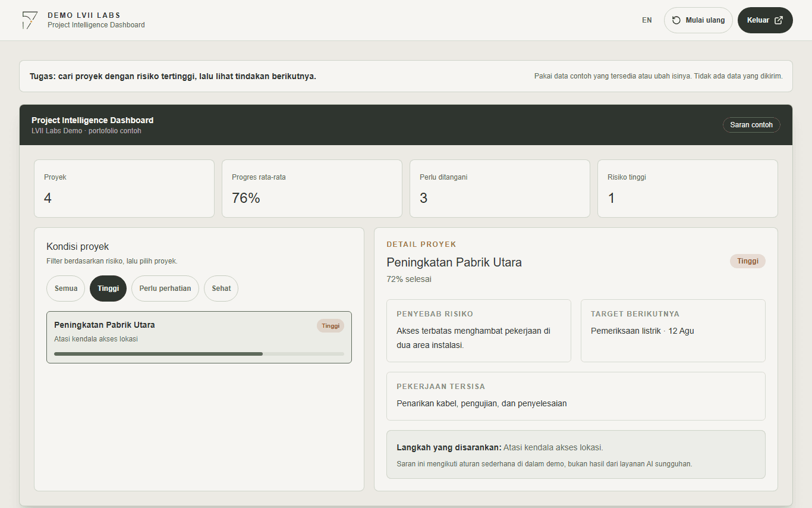812x508 pixels.
Task: Click the Kondisi proyek heading
Action: (x=78, y=247)
